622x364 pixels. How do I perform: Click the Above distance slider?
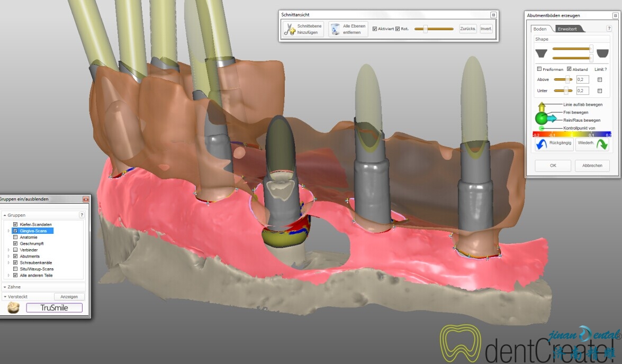tap(563, 80)
